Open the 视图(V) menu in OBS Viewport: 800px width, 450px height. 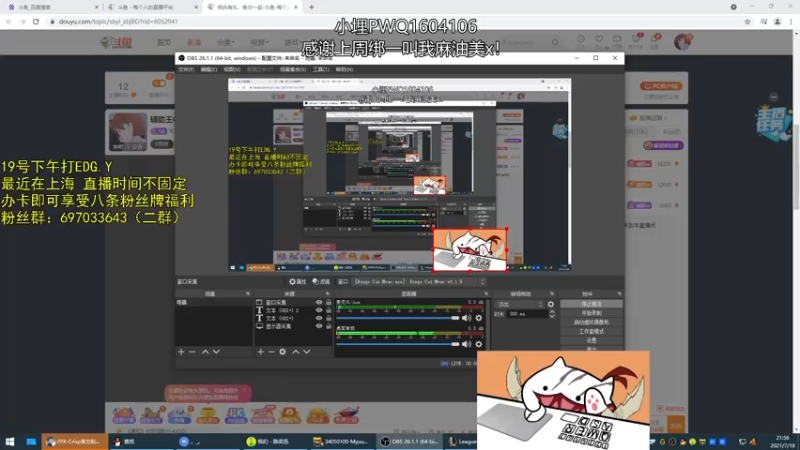point(232,69)
